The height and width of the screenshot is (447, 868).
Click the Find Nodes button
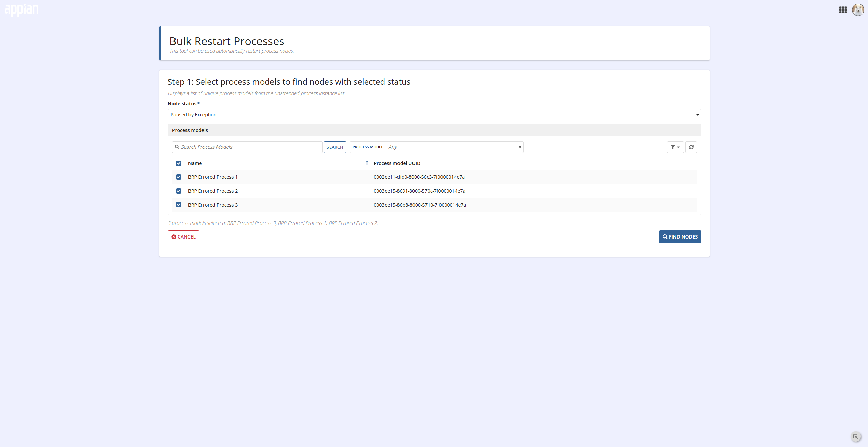point(680,237)
